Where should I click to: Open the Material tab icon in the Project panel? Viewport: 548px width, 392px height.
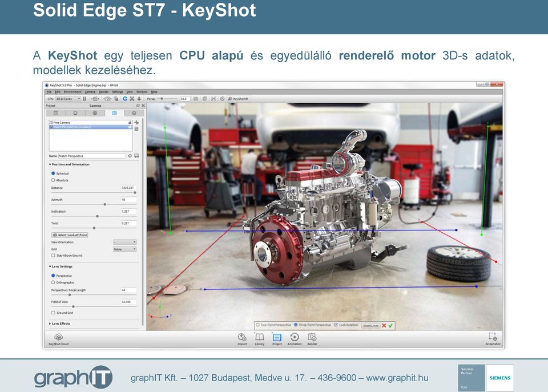75,113
